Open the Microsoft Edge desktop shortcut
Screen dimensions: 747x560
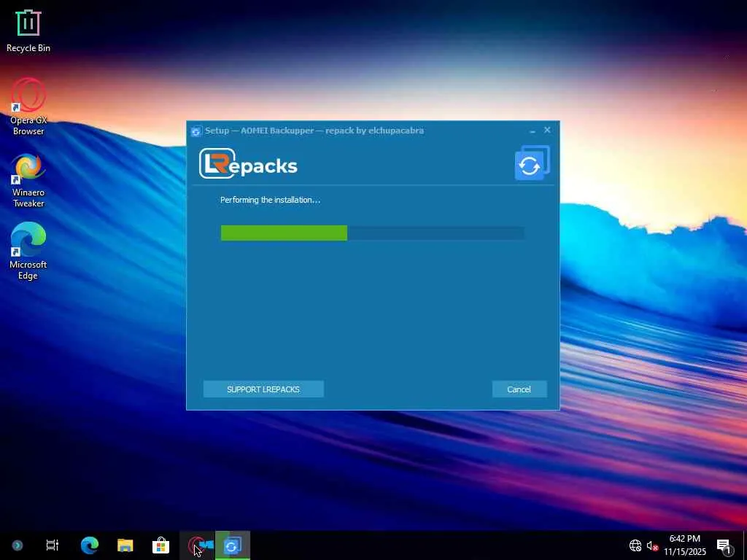point(28,251)
